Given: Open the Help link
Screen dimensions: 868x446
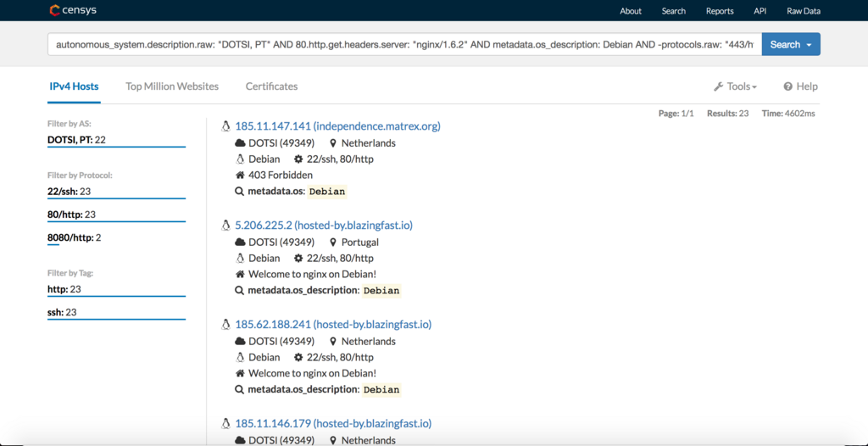Looking at the screenshot, I should click(x=800, y=86).
